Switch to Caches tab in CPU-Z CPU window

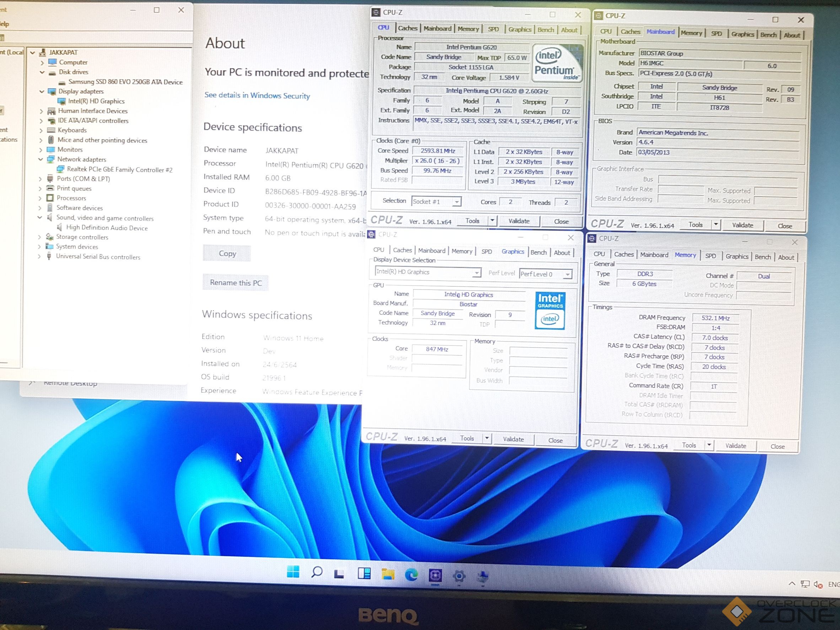coord(408,28)
